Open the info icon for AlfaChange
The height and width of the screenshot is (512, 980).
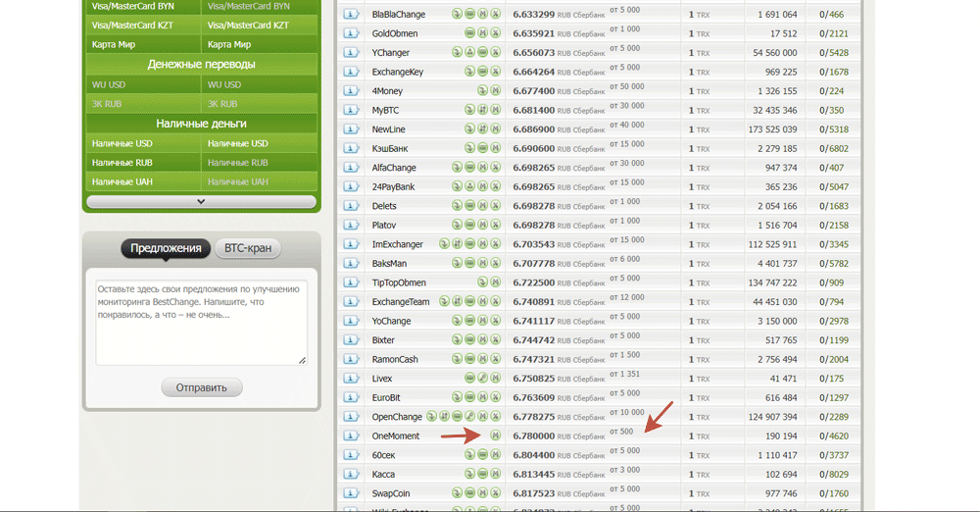click(x=351, y=168)
